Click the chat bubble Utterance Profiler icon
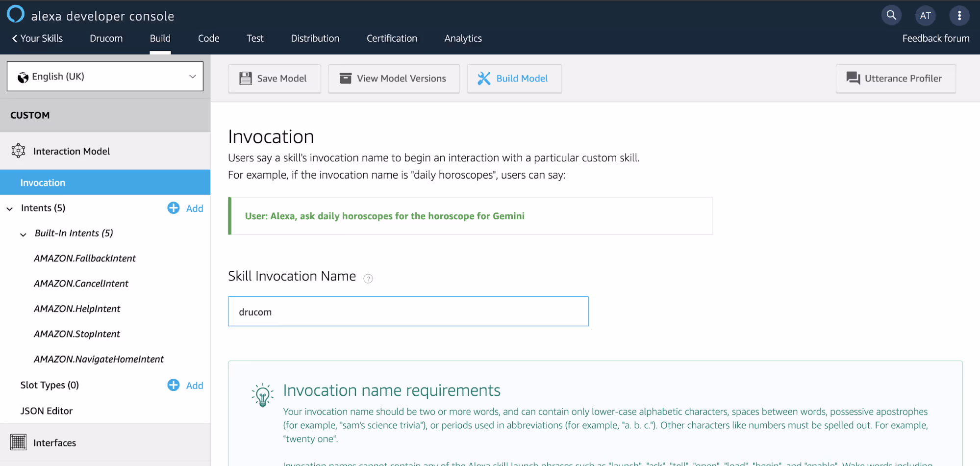The width and height of the screenshot is (980, 466). coord(853,78)
